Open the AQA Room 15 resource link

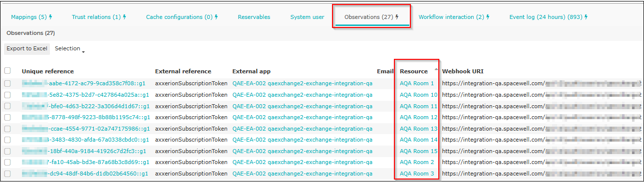418,151
